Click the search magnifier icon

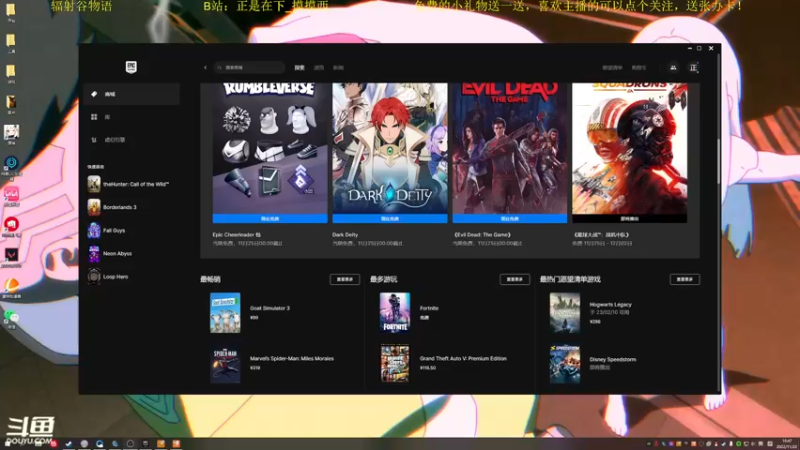(x=219, y=67)
